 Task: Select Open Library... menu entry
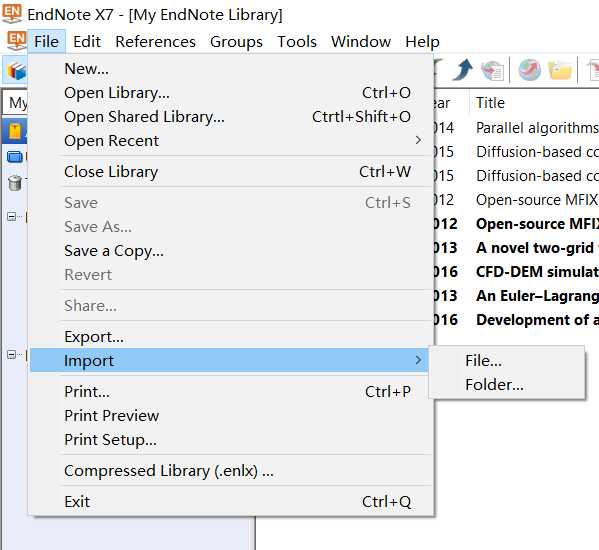click(232, 93)
